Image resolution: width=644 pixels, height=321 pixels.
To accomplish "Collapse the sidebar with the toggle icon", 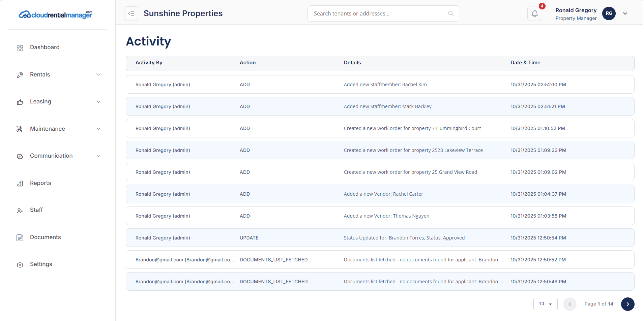I will point(131,14).
